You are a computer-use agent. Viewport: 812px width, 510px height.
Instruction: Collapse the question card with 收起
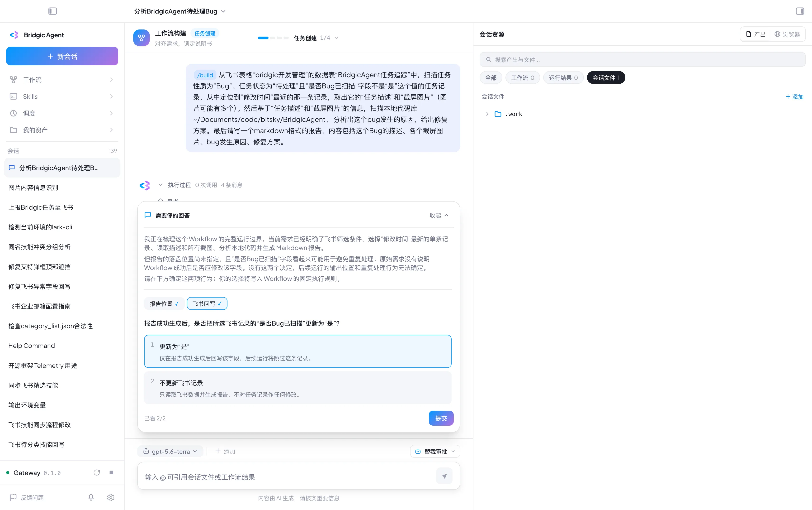(x=439, y=215)
